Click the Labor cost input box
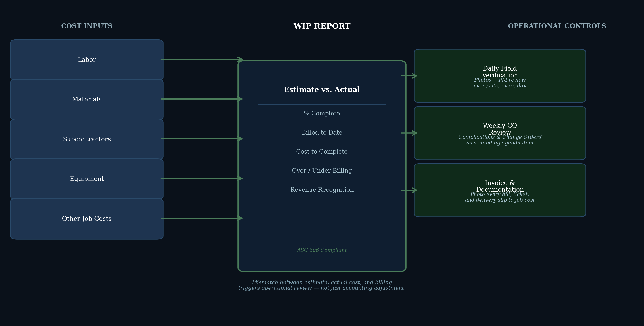644x326 pixels. tap(87, 60)
